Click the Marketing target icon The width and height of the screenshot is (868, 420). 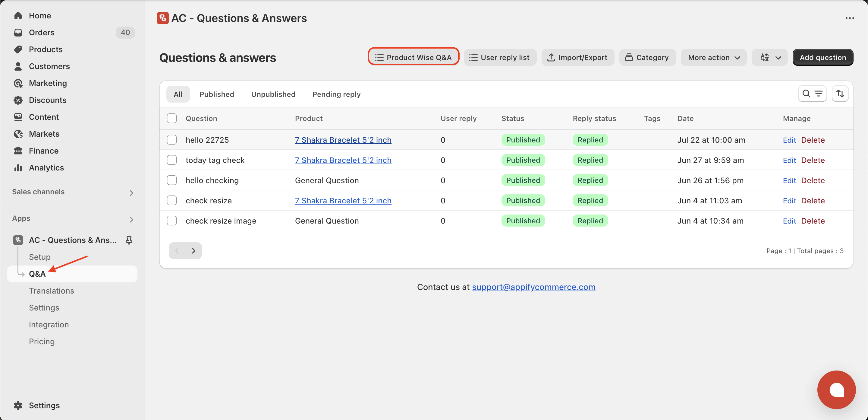[18, 83]
